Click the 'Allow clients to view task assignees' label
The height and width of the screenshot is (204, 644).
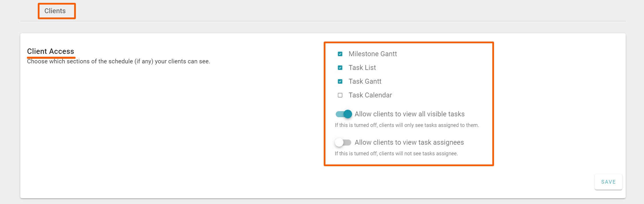point(409,142)
